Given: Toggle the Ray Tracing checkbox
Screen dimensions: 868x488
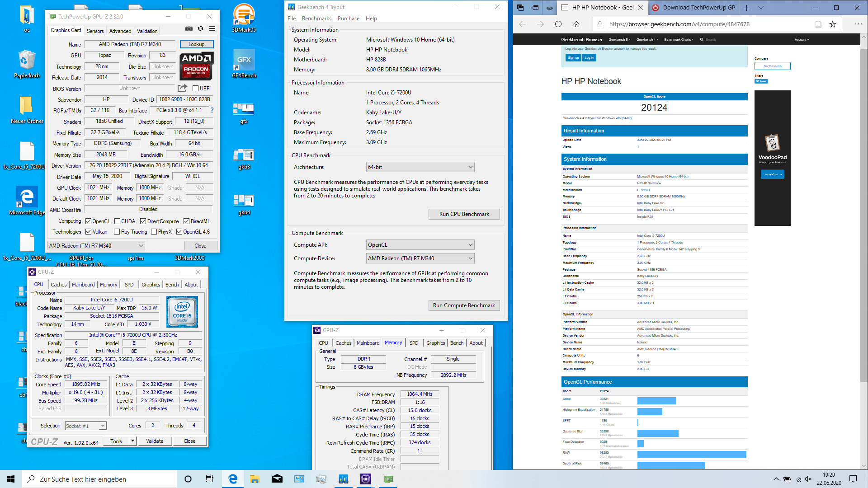Looking at the screenshot, I should click(x=117, y=232).
